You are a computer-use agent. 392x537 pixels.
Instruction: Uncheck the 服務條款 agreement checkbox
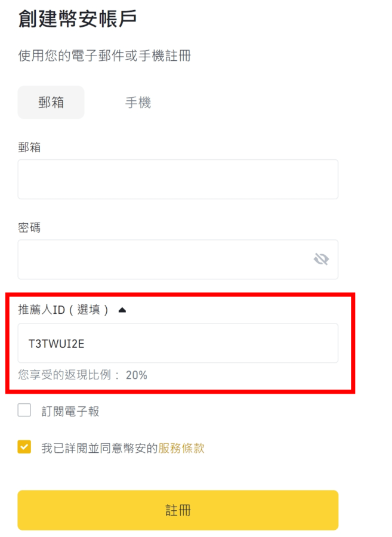coord(24,447)
